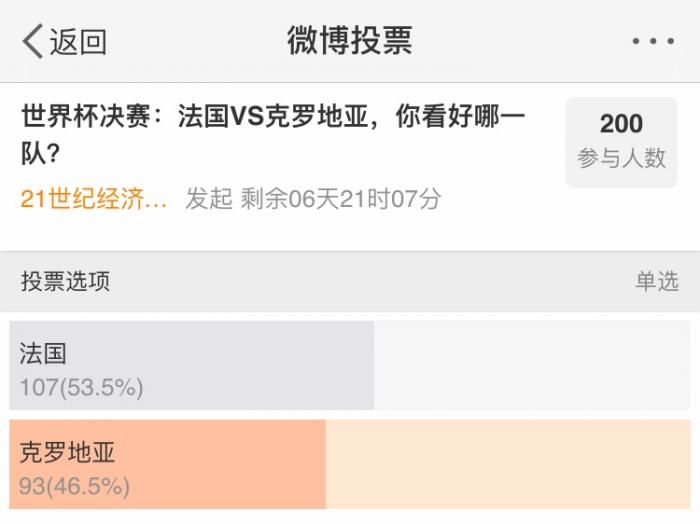Tap the back chevron arrow
The height and width of the screenshot is (524, 700).
click(33, 42)
